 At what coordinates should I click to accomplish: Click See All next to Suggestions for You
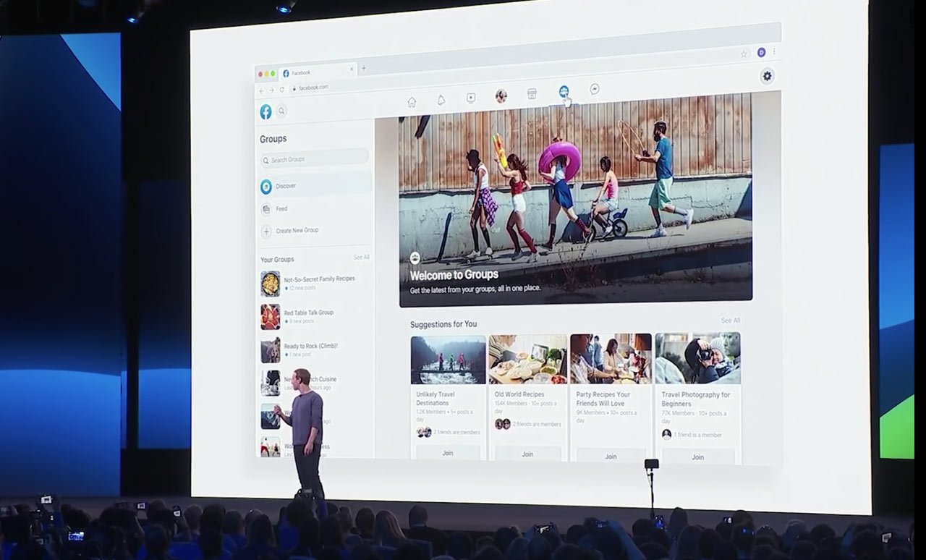click(730, 321)
